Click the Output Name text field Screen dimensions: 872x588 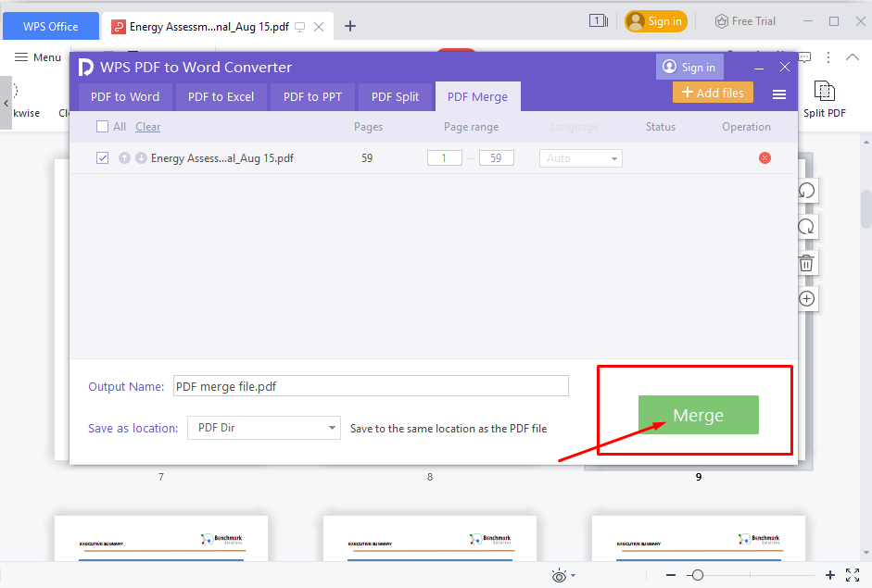point(371,386)
